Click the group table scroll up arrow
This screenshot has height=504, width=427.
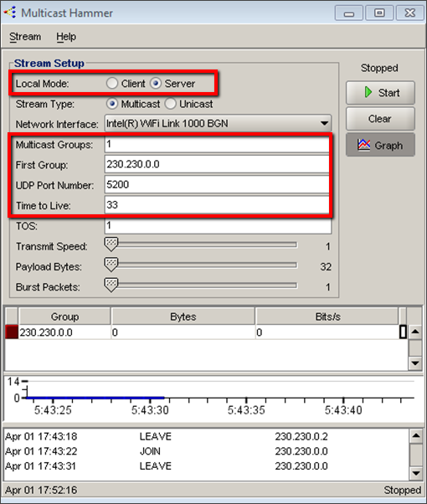pos(415,332)
